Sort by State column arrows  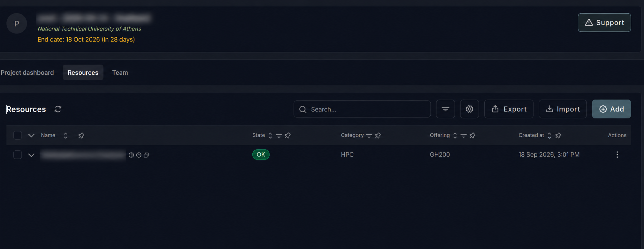click(x=270, y=136)
